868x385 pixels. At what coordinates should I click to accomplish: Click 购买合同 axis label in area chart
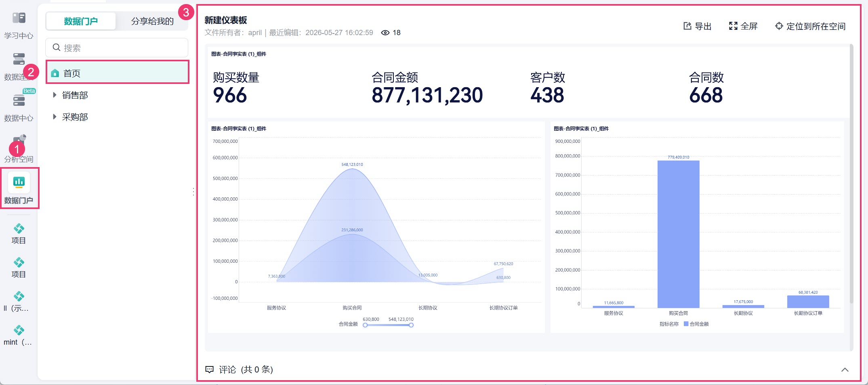click(352, 308)
